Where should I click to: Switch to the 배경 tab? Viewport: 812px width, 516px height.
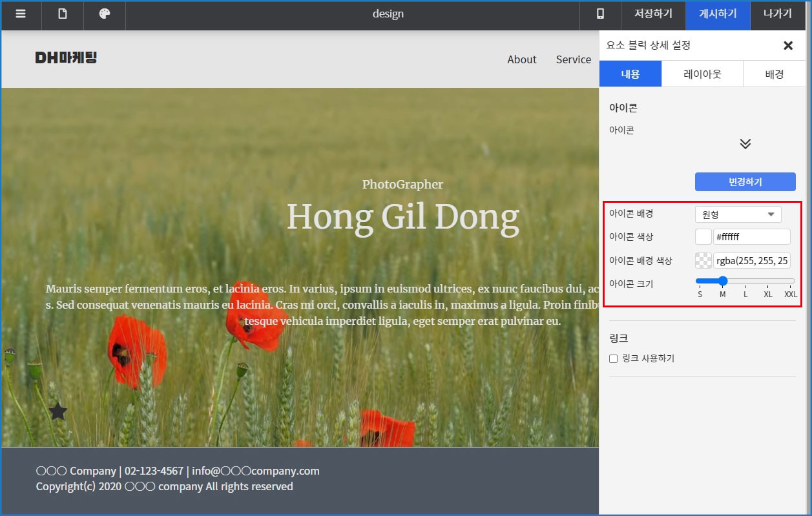(x=774, y=74)
